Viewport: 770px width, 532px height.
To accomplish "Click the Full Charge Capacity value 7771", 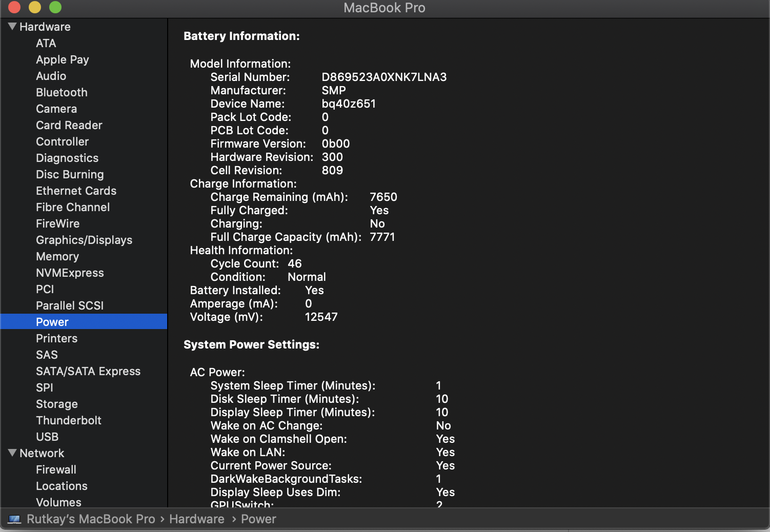I will click(382, 237).
